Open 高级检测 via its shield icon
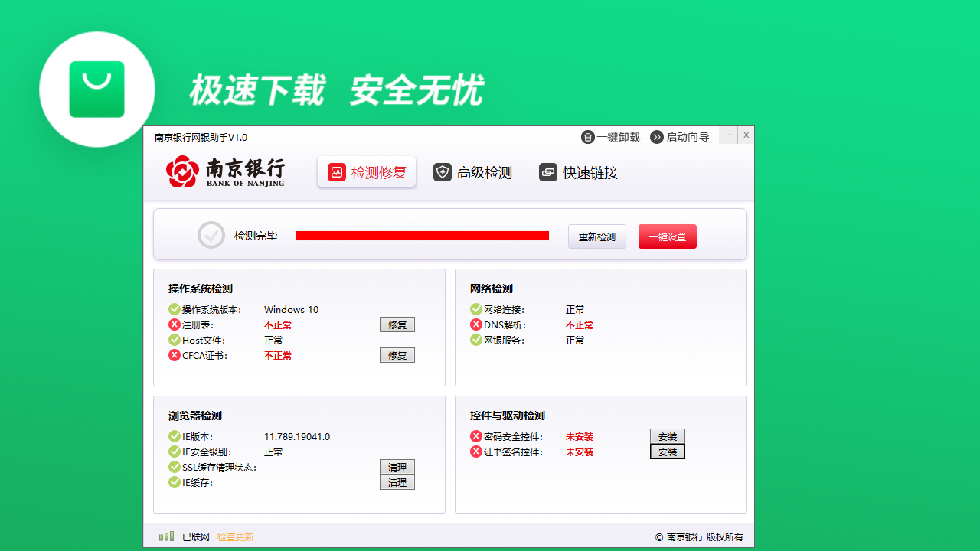Screen dimensions: 980x551 click(443, 172)
